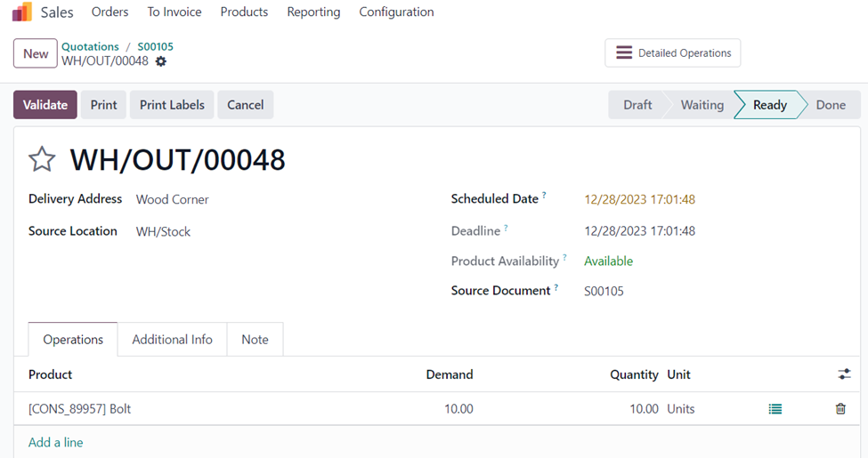
Task: Open detailed operations list icon for Bolt line
Action: 775,409
